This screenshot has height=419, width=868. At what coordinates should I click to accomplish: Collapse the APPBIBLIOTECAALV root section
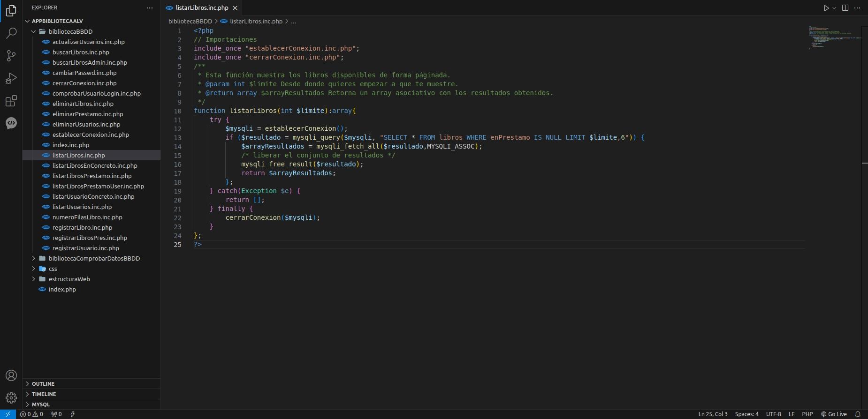point(91,21)
